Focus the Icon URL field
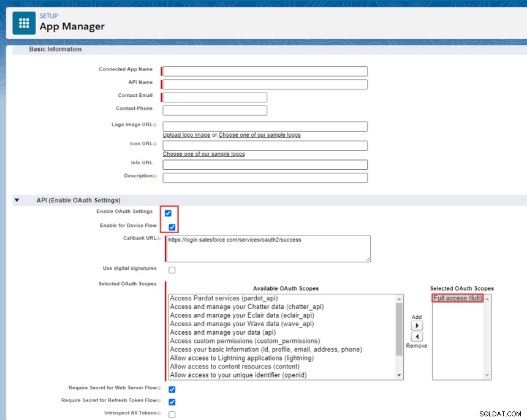The image size is (527, 420). coord(265,145)
